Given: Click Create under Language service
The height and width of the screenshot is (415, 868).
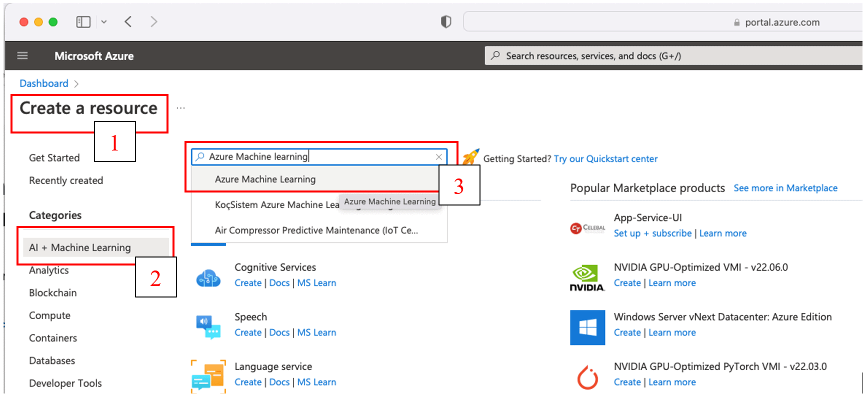Looking at the screenshot, I should pyautogui.click(x=248, y=382).
